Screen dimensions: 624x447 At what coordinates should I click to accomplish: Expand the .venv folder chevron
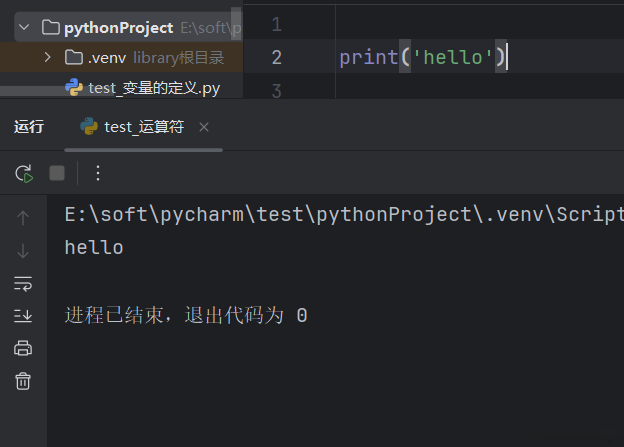[47, 58]
